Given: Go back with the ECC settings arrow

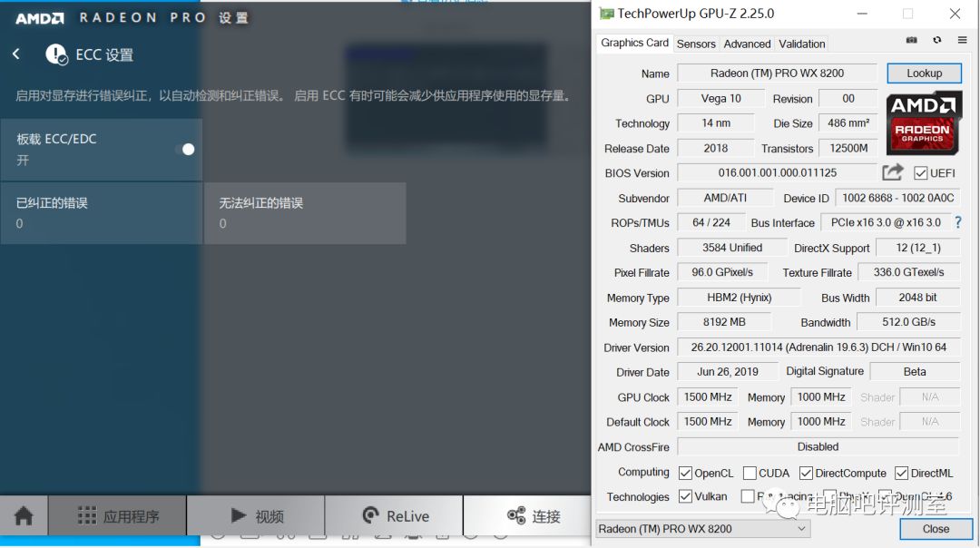Looking at the screenshot, I should click(x=16, y=54).
